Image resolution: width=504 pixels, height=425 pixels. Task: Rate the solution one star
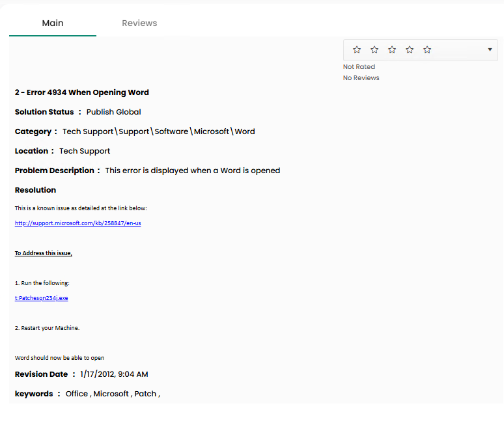click(x=357, y=49)
